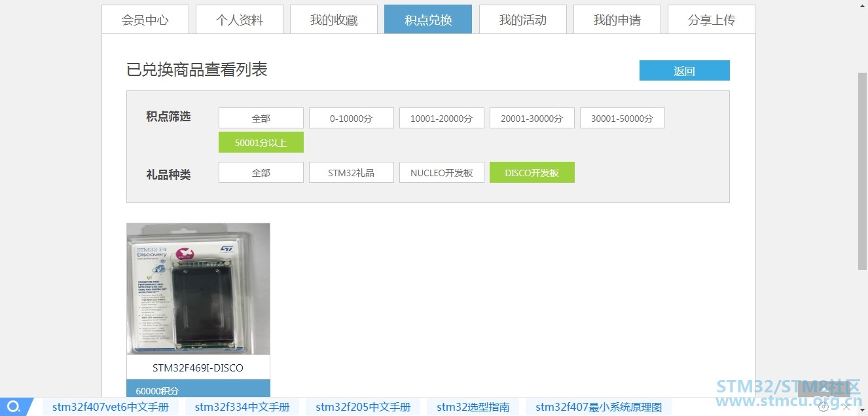Viewport: 868px width, 416px height.
Task: Toggle the DISCO开发板 filter
Action: coord(532,173)
